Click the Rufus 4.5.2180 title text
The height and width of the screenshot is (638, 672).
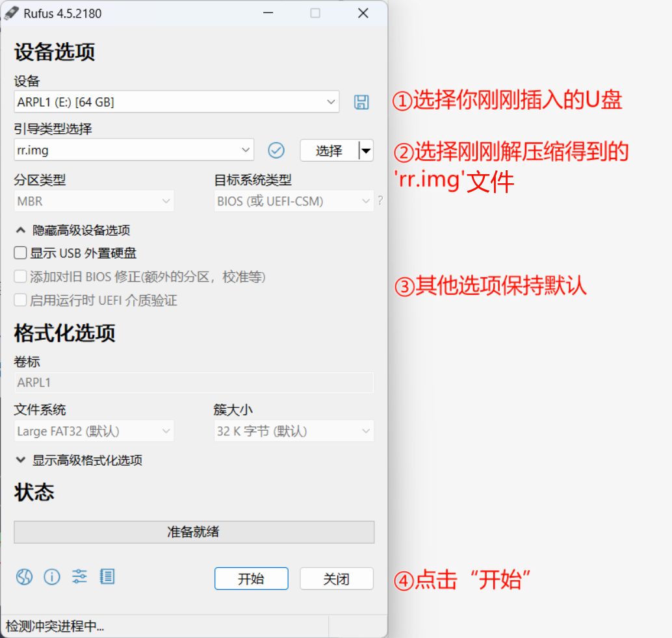tap(62, 14)
